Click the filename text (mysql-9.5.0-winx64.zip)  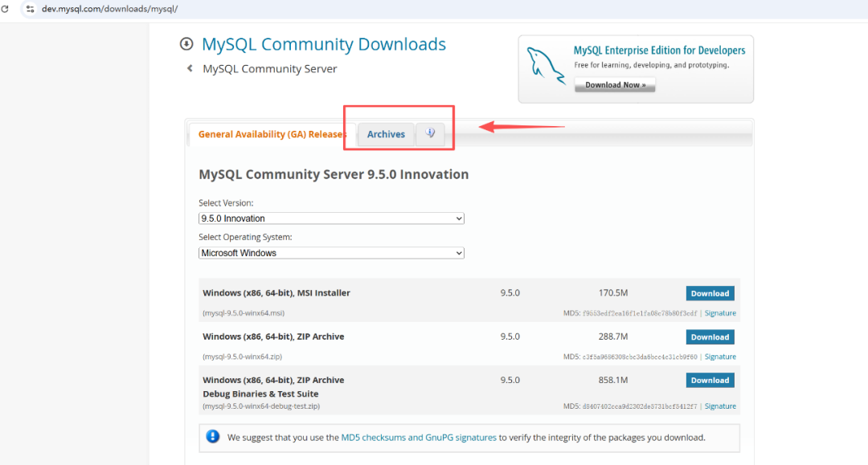(243, 357)
